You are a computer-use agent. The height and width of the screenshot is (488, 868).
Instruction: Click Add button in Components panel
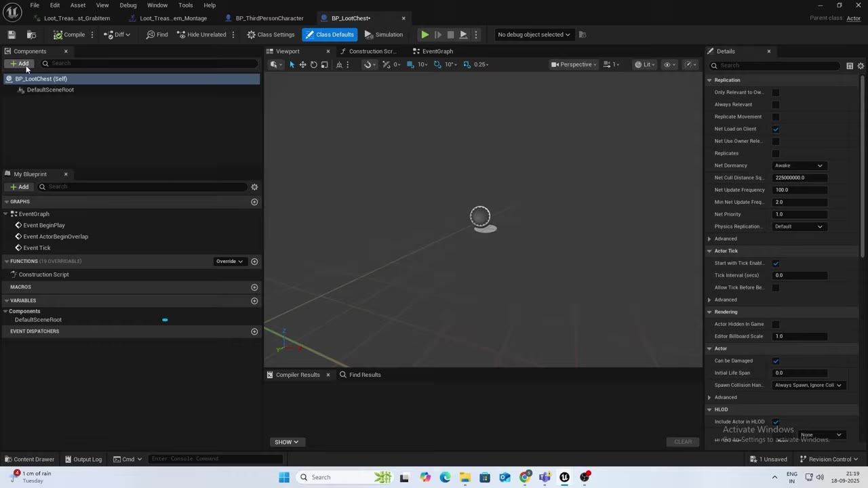(x=19, y=64)
